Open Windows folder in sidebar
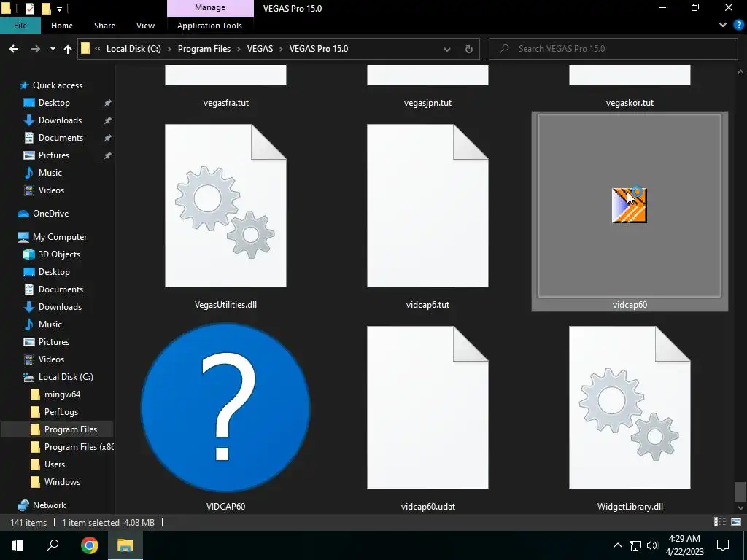747x560 pixels. click(x=62, y=482)
